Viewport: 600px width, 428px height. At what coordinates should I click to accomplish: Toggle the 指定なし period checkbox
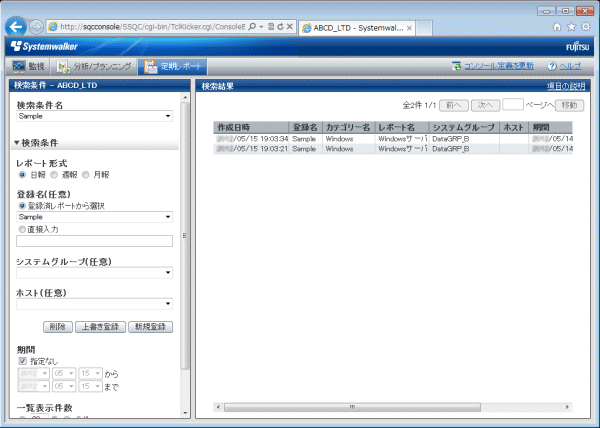pyautogui.click(x=22, y=359)
